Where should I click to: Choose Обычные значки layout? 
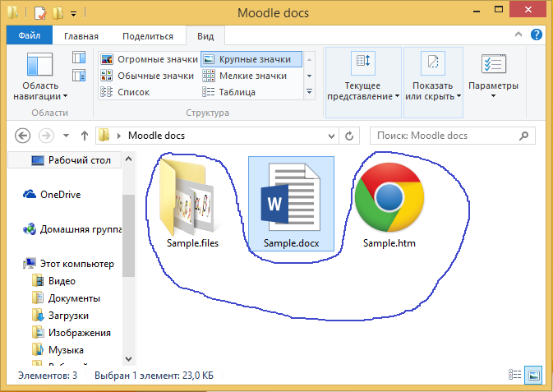[147, 76]
